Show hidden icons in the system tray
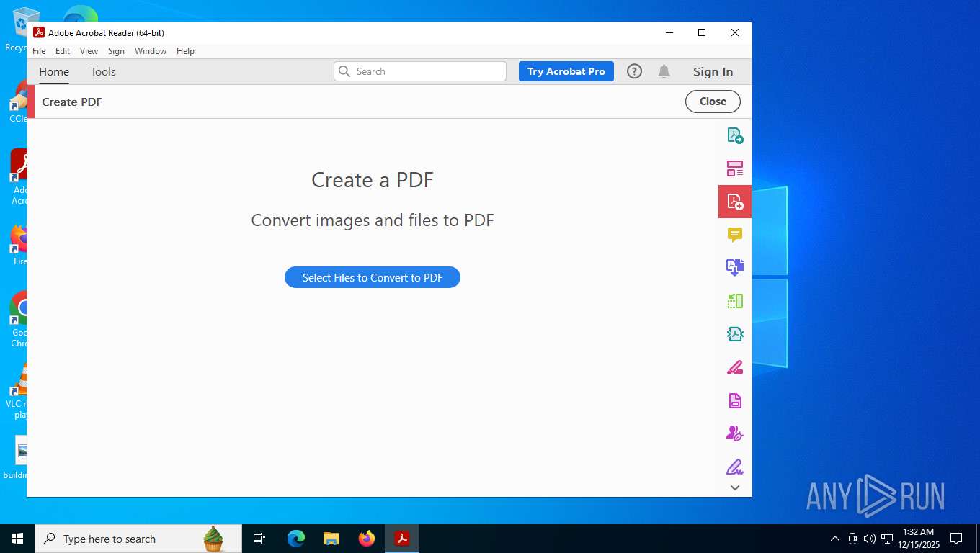This screenshot has width=980, height=553. 835,539
